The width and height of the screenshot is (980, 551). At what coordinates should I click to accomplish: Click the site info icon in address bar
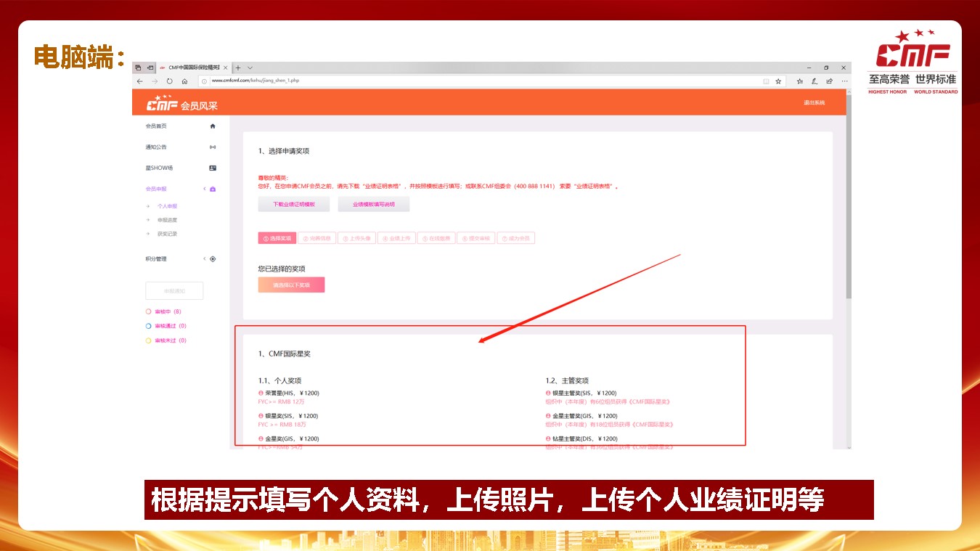205,81
